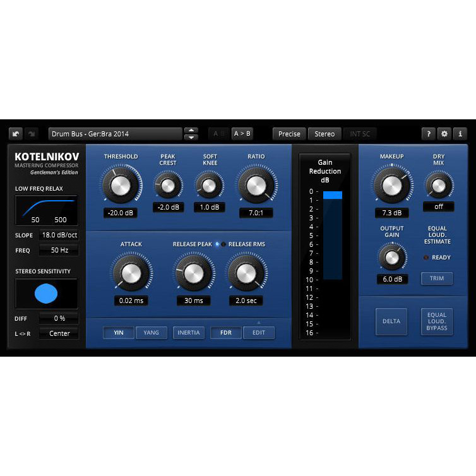Edit the 2.0 sec release RMS value

(x=246, y=301)
